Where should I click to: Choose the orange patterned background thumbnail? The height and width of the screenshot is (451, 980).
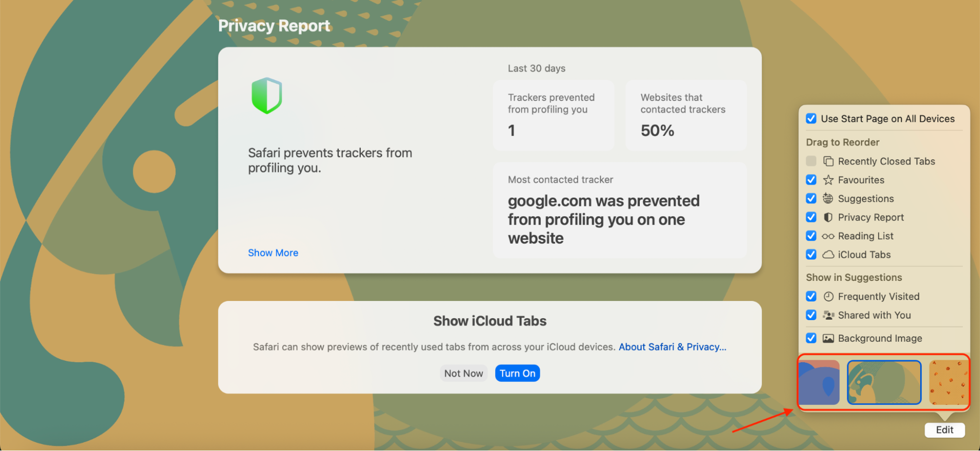[x=948, y=382]
